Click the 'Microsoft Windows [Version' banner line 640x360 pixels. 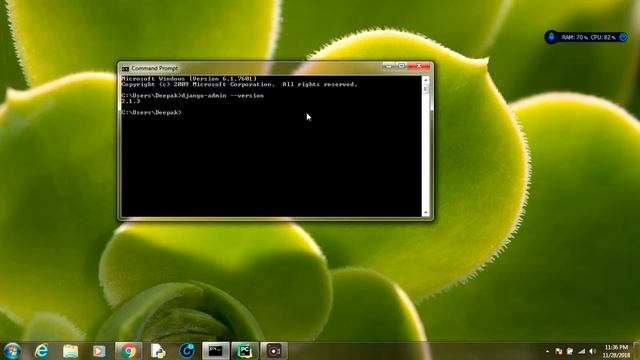(x=189, y=78)
